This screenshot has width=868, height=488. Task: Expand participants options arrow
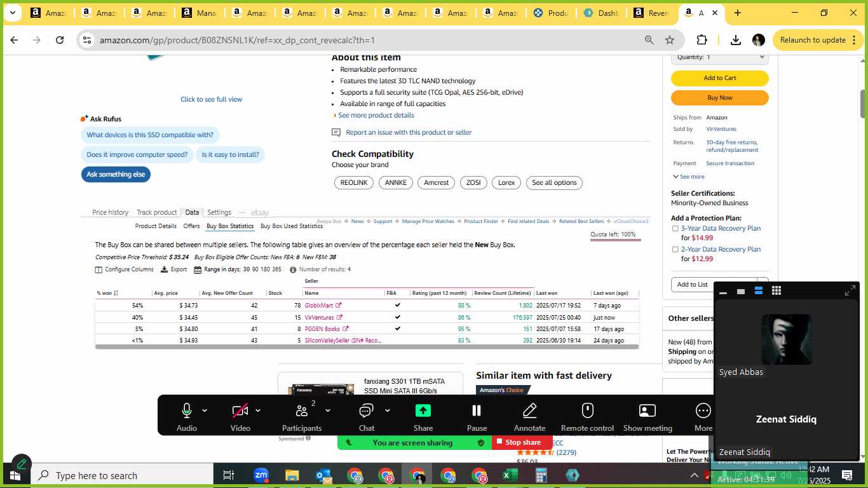tap(327, 410)
